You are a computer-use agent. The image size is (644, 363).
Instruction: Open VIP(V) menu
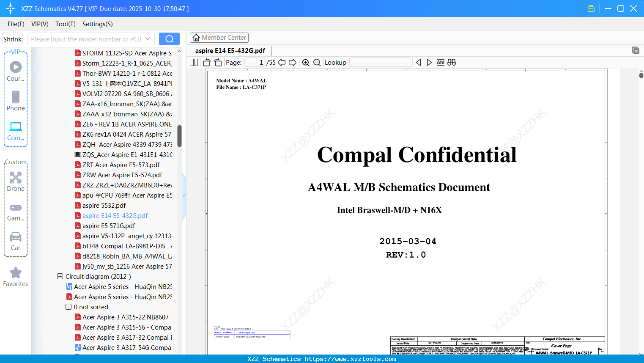[x=40, y=24]
